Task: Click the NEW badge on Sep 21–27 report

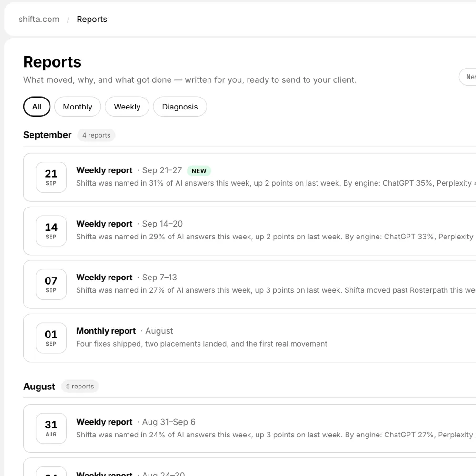Action: tap(199, 171)
